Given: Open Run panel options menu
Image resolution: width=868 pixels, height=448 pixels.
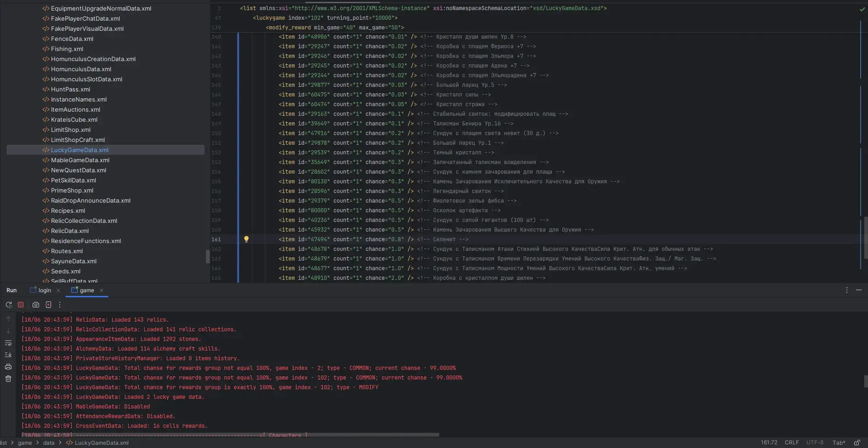Looking at the screenshot, I should coord(846,290).
